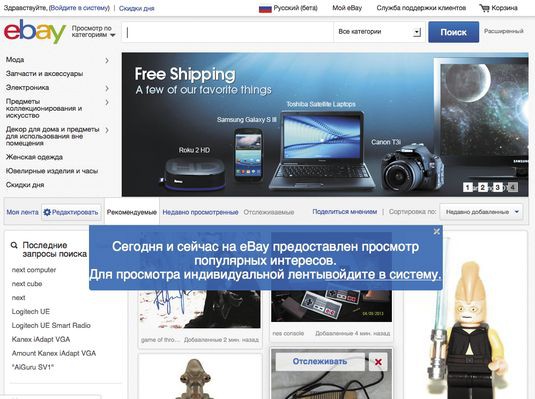The image size is (535, 399).
Task: Click Roku 2 HD device in banner
Action: 194,174
